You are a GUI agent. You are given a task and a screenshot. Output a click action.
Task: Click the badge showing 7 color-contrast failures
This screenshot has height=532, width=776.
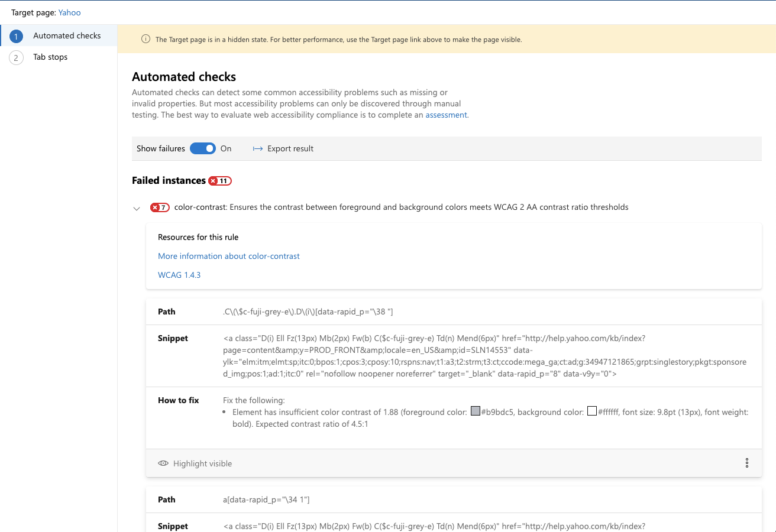(x=160, y=207)
